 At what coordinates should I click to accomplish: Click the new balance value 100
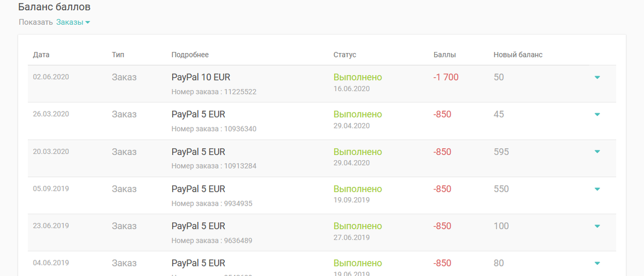501,226
